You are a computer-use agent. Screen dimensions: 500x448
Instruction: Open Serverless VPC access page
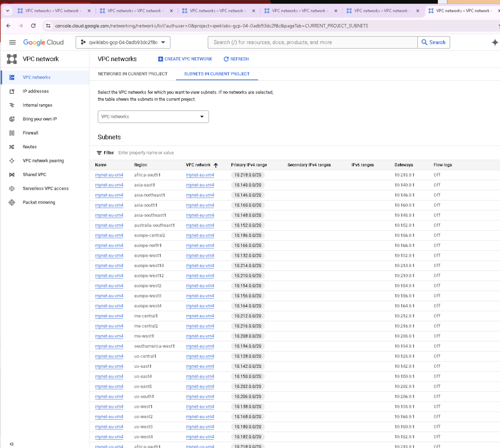pyautogui.click(x=45, y=188)
